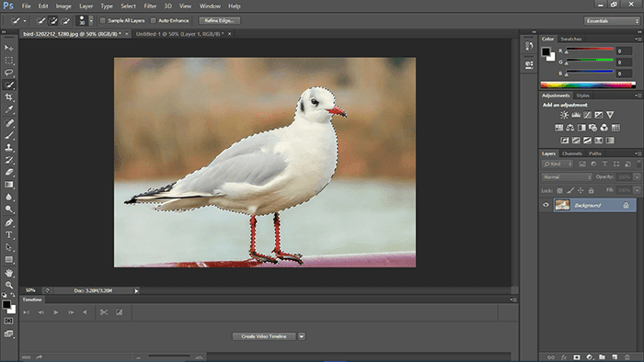
Task: Select the Pen tool
Action: click(8, 222)
